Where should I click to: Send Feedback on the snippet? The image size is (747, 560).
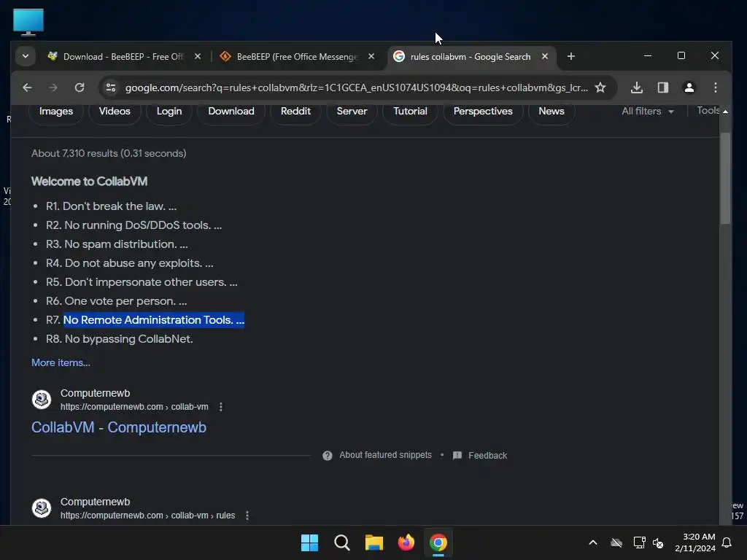pos(480,455)
